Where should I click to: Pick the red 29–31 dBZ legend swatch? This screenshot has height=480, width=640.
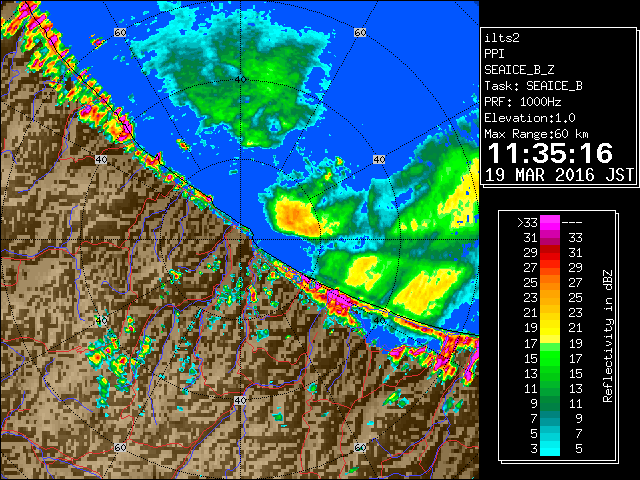(550, 253)
